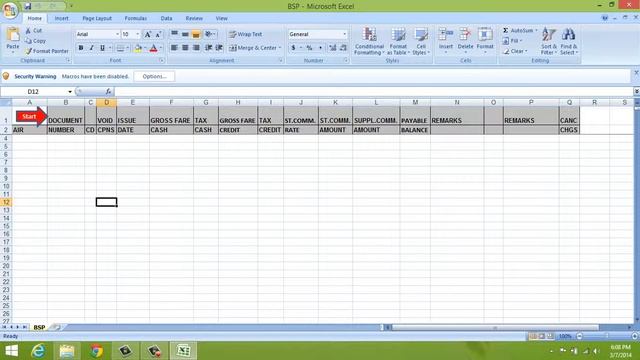Open Cell Styles gallery
Viewport: 640px width, 360px height.
click(421, 41)
